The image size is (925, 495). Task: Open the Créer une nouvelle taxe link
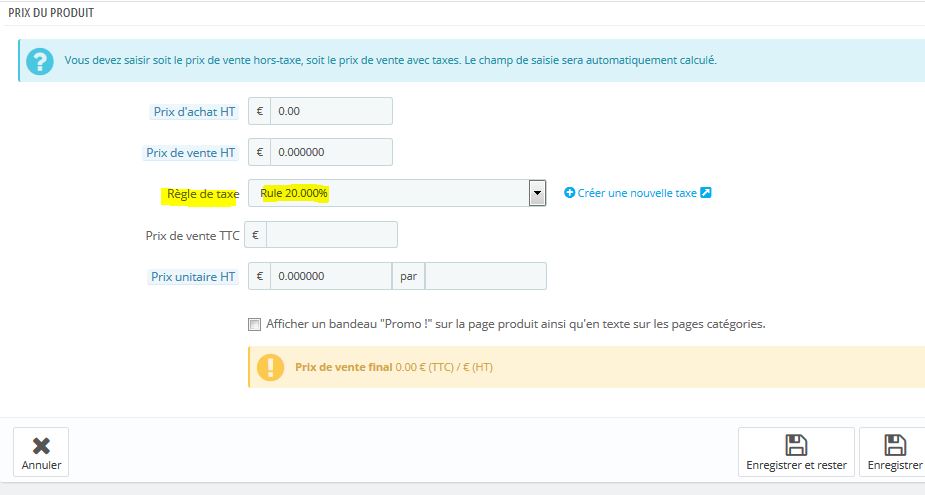tap(637, 193)
